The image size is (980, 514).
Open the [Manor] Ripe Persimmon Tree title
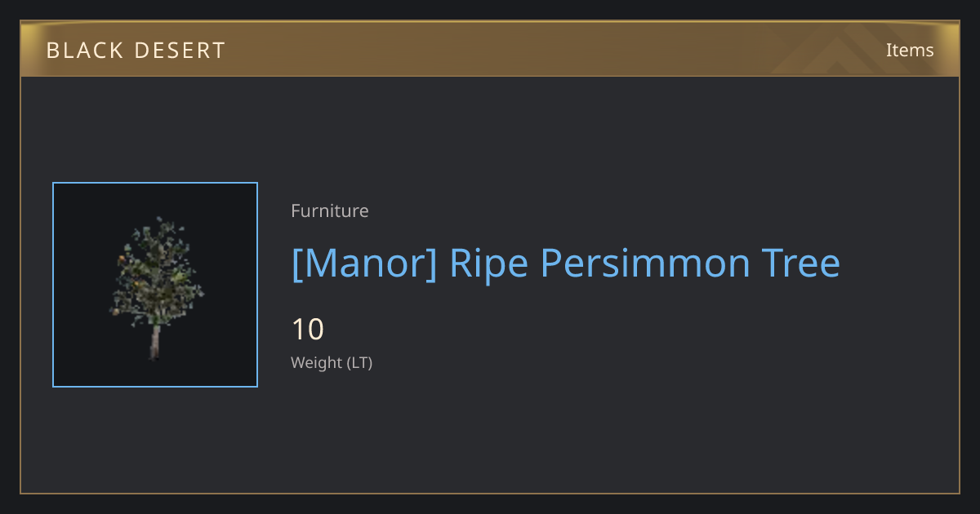566,264
